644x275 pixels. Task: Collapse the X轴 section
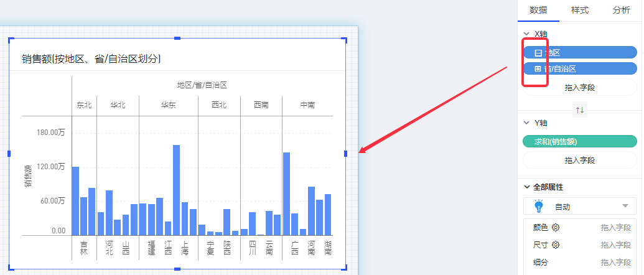526,34
